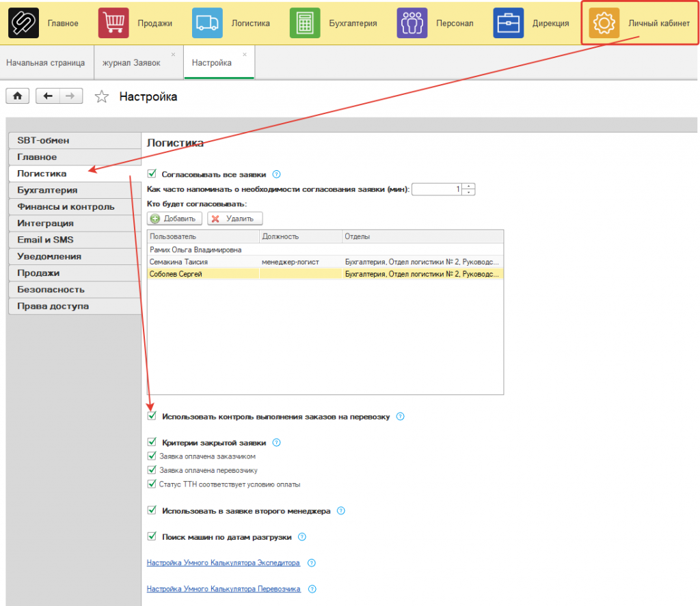The height and width of the screenshot is (606, 700).
Task: Show help for Использовать контроль выполнения заказов
Action: [401, 416]
